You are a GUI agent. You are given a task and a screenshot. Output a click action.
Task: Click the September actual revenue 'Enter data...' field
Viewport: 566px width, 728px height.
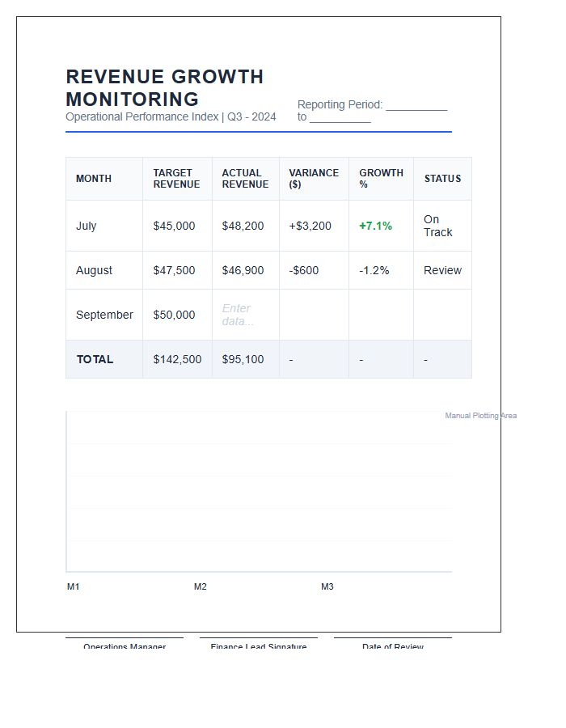[246, 315]
